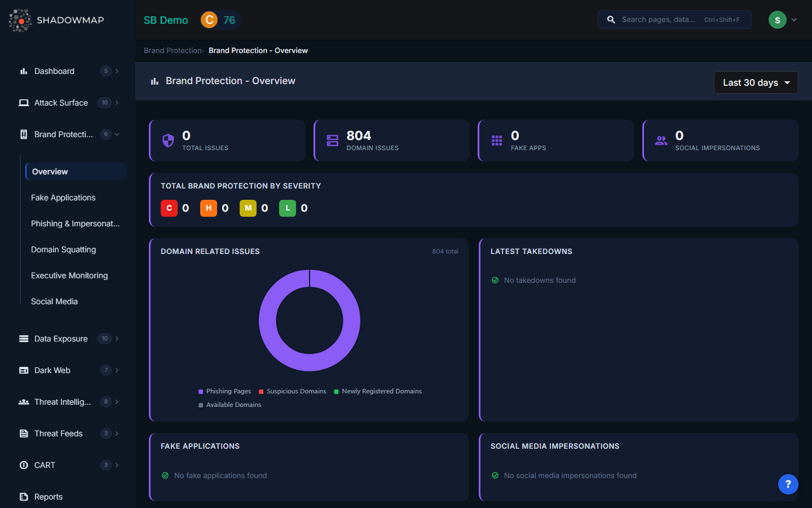Open the blue help question-mark button
Viewport: 812px width, 508px height.
(788, 484)
